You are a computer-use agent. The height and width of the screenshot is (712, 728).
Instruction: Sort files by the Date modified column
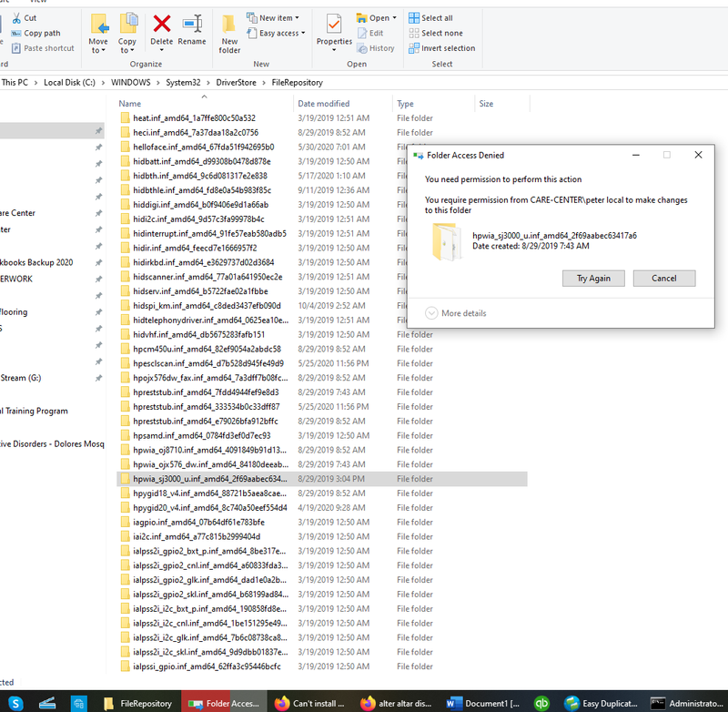pyautogui.click(x=324, y=104)
